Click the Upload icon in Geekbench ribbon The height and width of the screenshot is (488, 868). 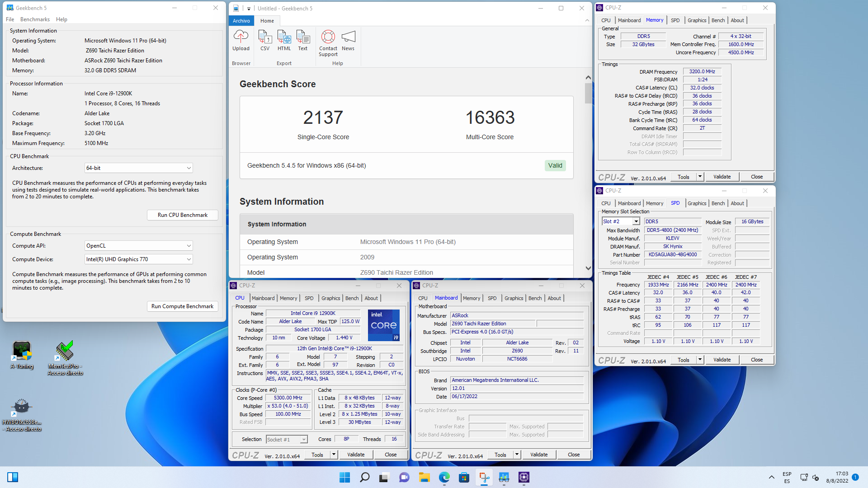click(241, 40)
